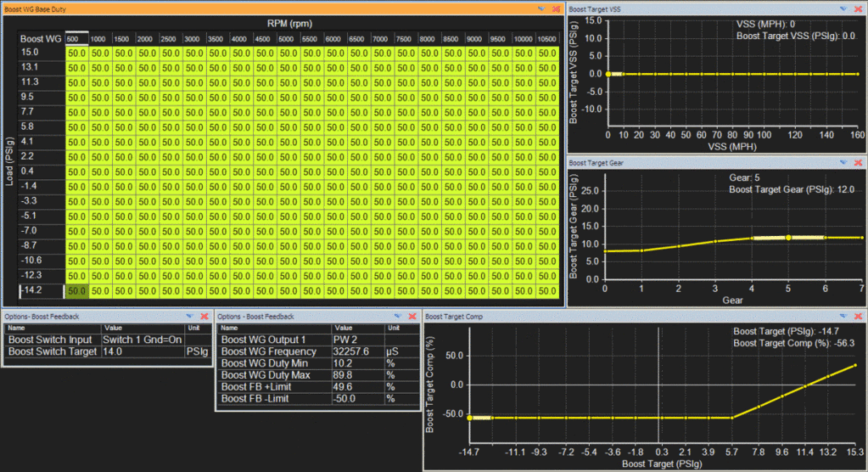The width and height of the screenshot is (868, 472).
Task: Click Value column header in Boost Switch options panel
Action: 143,328
